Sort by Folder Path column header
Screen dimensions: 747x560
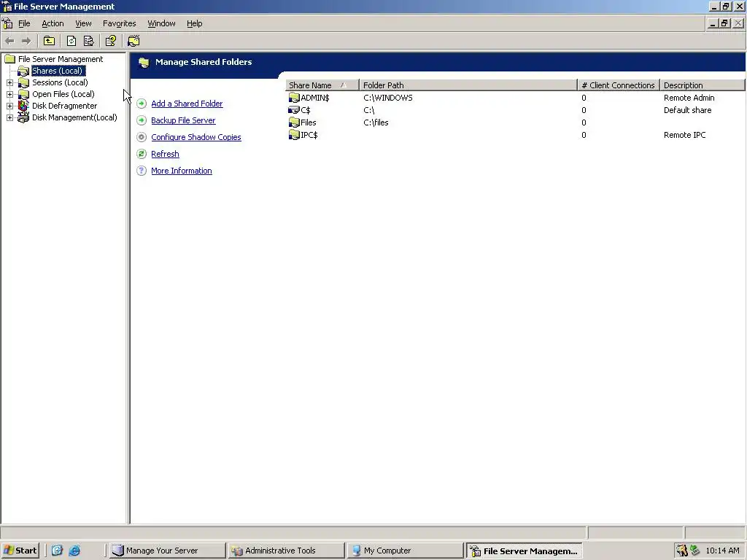coord(468,85)
